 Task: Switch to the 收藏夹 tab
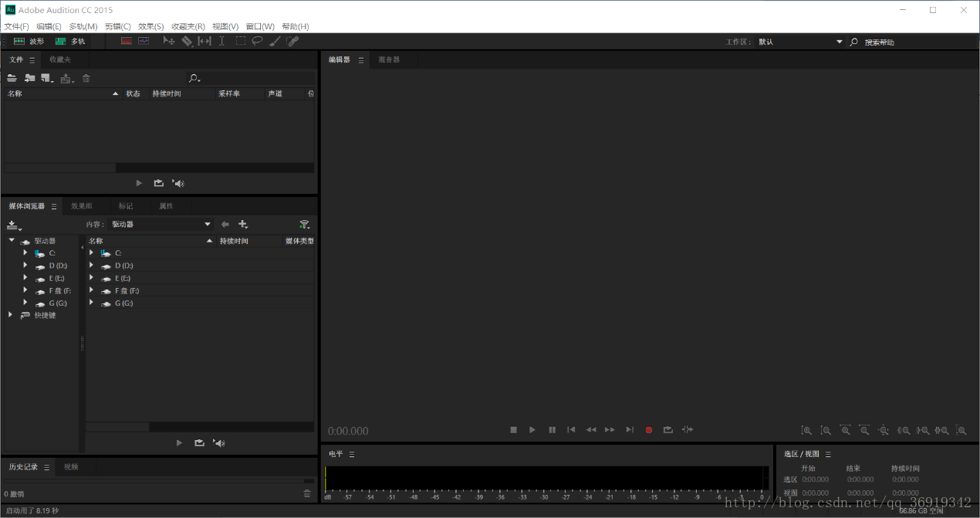[60, 59]
